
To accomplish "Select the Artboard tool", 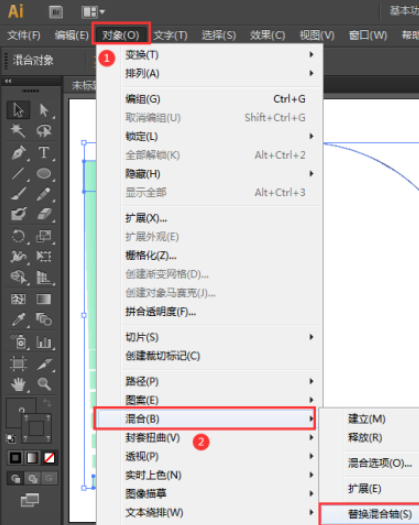I will click(18, 364).
